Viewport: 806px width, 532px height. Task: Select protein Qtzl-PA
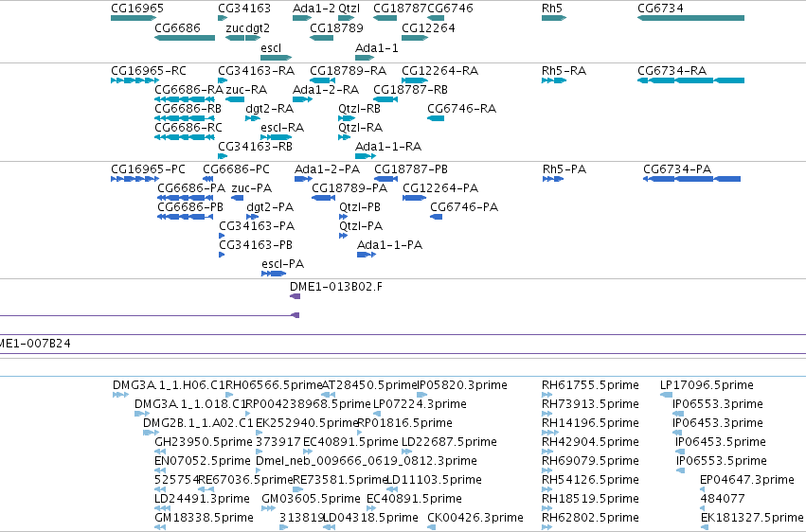pos(344,236)
